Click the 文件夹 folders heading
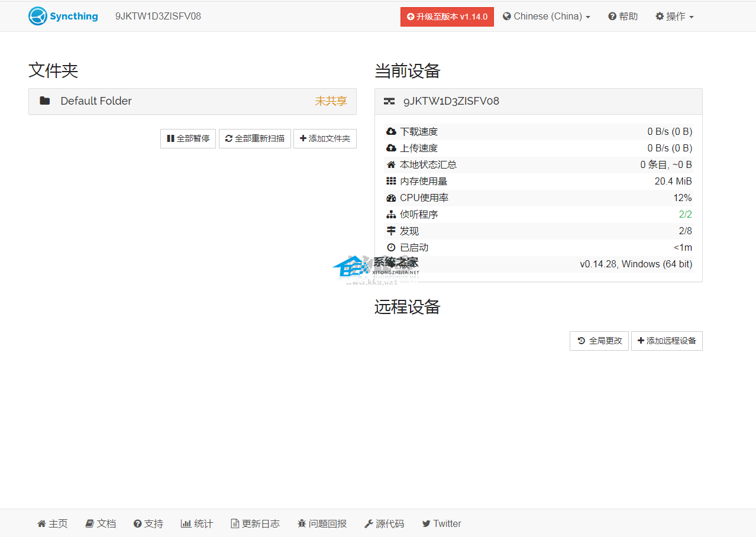 (53, 71)
